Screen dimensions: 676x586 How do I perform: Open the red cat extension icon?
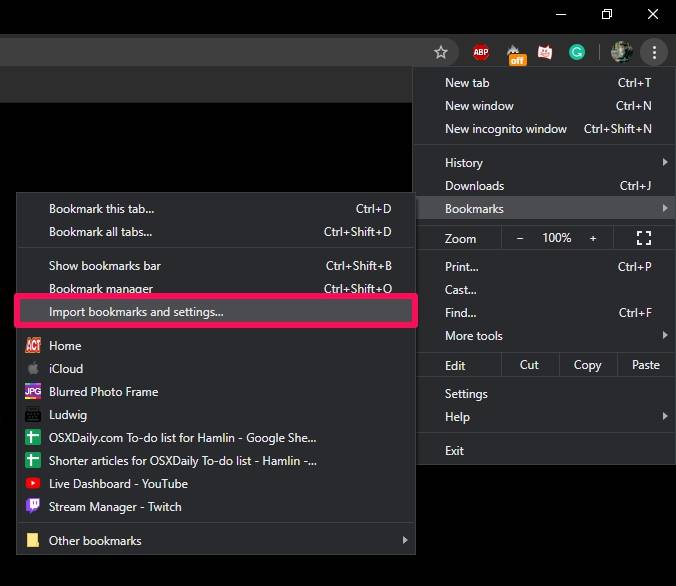point(545,52)
